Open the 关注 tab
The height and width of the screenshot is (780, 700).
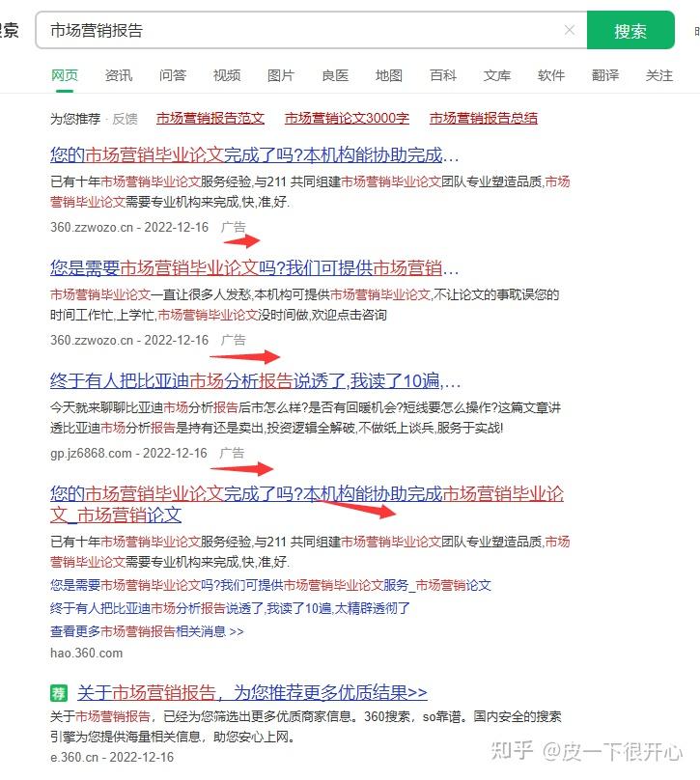pyautogui.click(x=659, y=75)
